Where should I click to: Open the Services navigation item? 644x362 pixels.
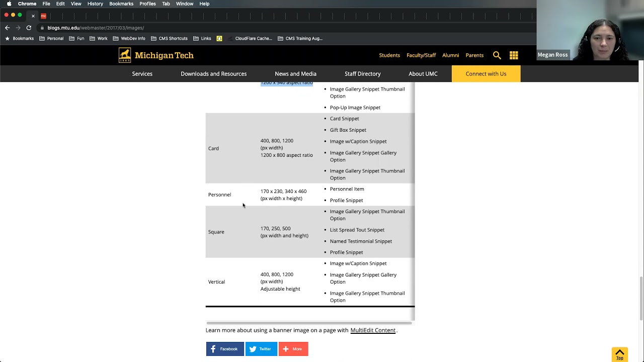pos(142,74)
